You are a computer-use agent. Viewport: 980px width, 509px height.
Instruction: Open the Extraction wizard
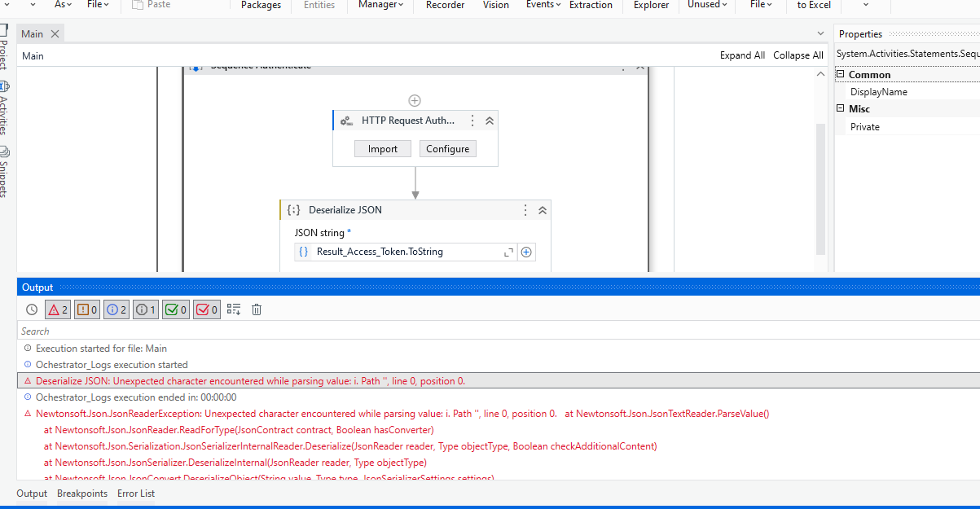coord(591,6)
